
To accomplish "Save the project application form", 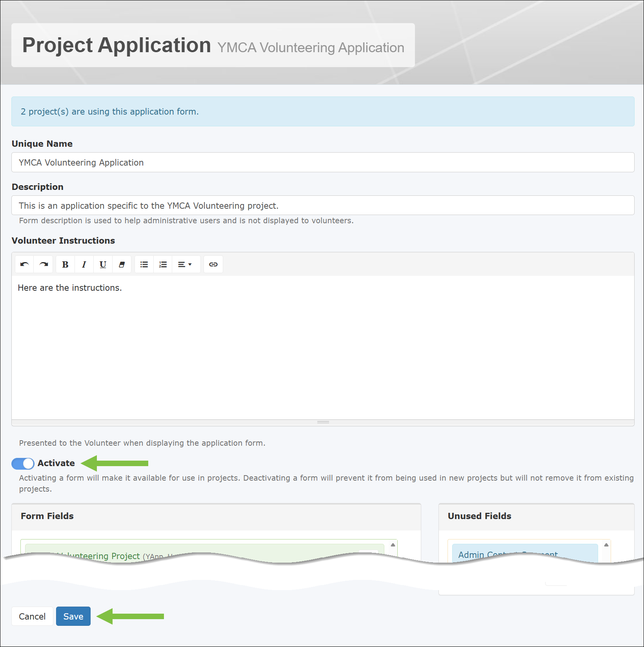I will (x=73, y=616).
